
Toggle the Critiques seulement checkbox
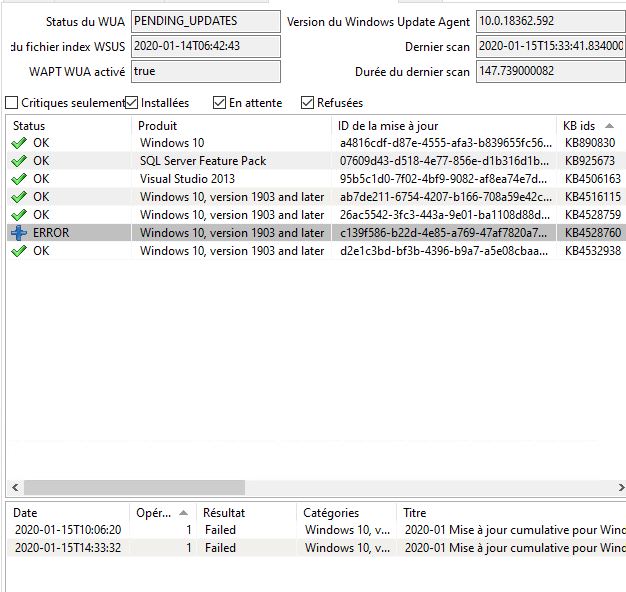point(12,103)
